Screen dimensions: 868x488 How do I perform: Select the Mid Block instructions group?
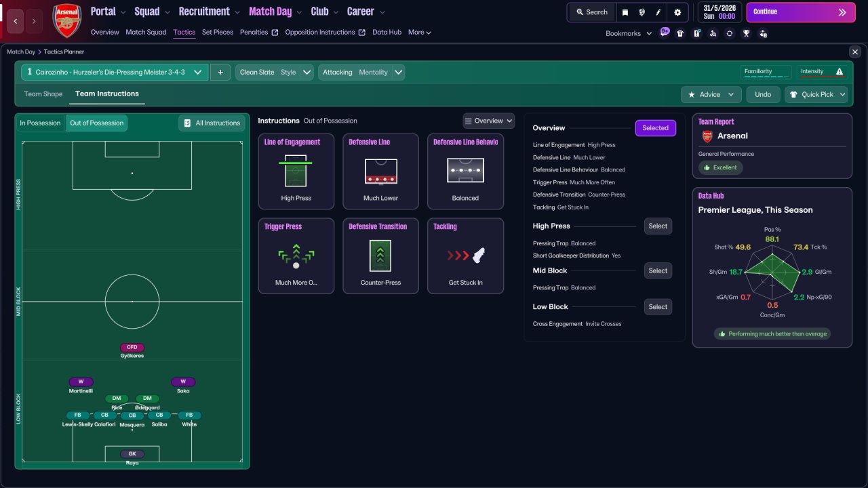658,270
